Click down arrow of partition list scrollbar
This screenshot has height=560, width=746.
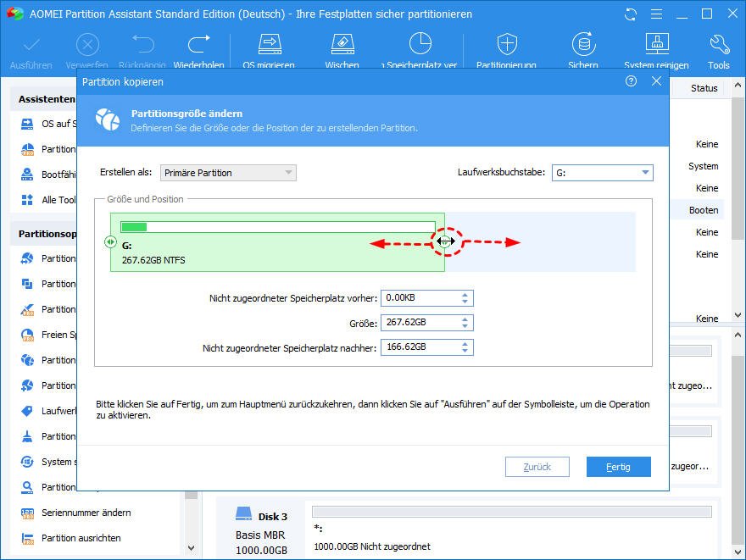(x=738, y=314)
